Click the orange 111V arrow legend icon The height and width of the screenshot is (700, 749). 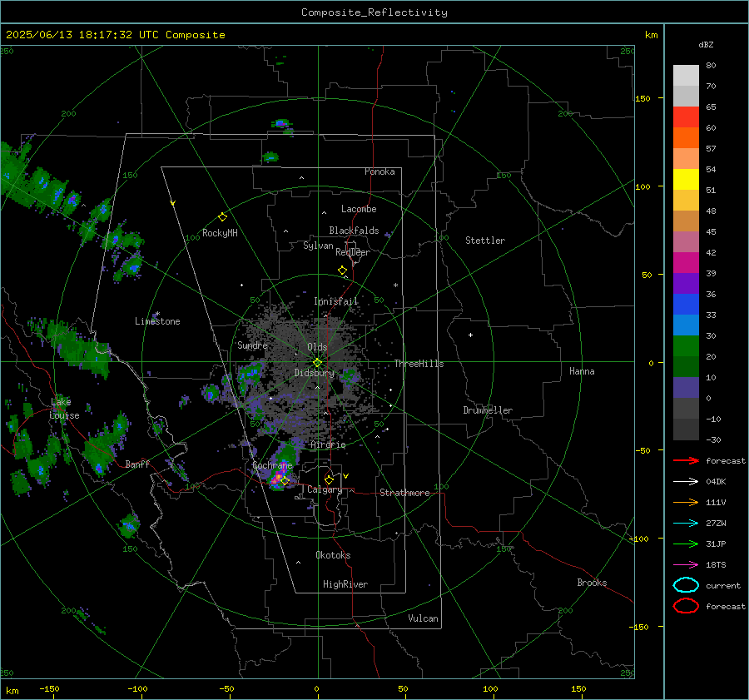(x=686, y=502)
